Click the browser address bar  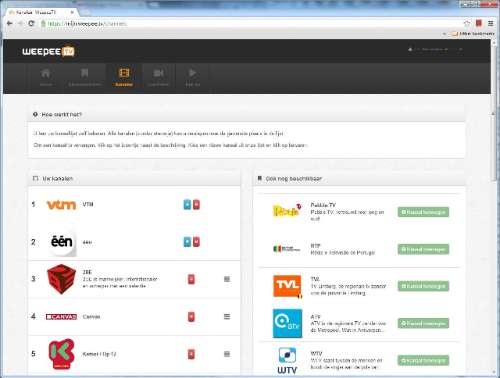pos(253,24)
